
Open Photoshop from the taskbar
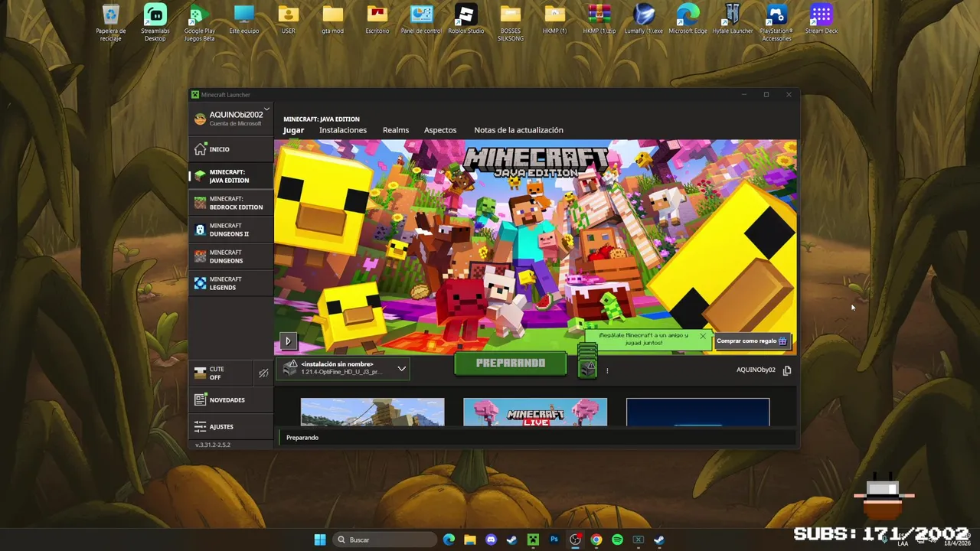(554, 540)
